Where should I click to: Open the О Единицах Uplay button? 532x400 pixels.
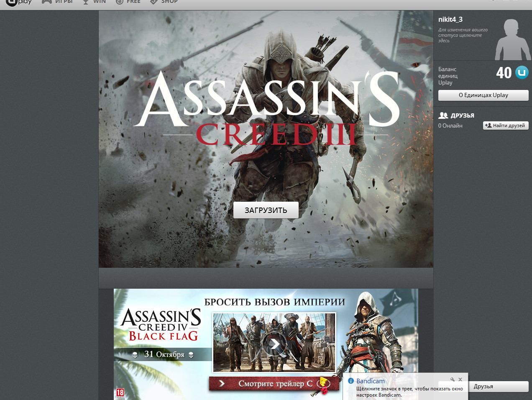pyautogui.click(x=483, y=95)
